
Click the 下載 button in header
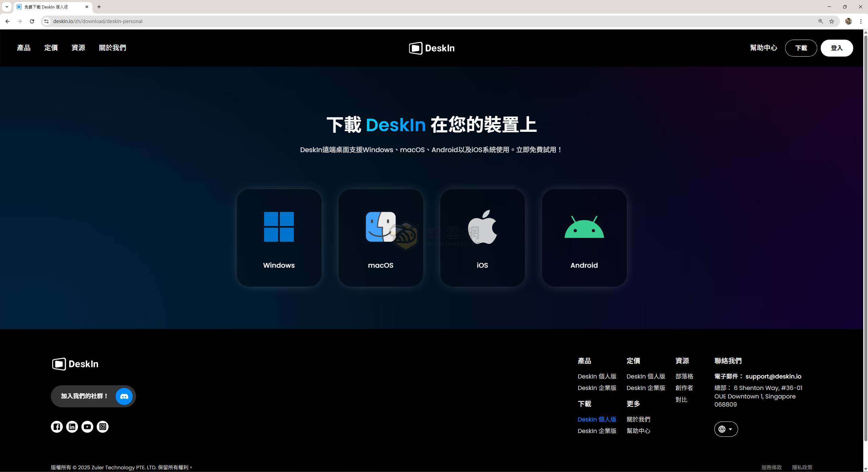[x=801, y=48]
